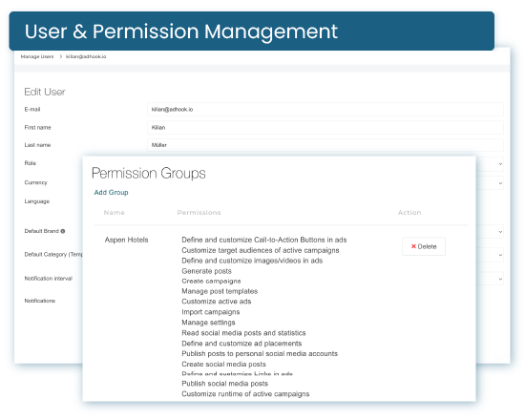Click the Default Brand info icon
Viewport: 525px width, 420px height.
(63, 231)
